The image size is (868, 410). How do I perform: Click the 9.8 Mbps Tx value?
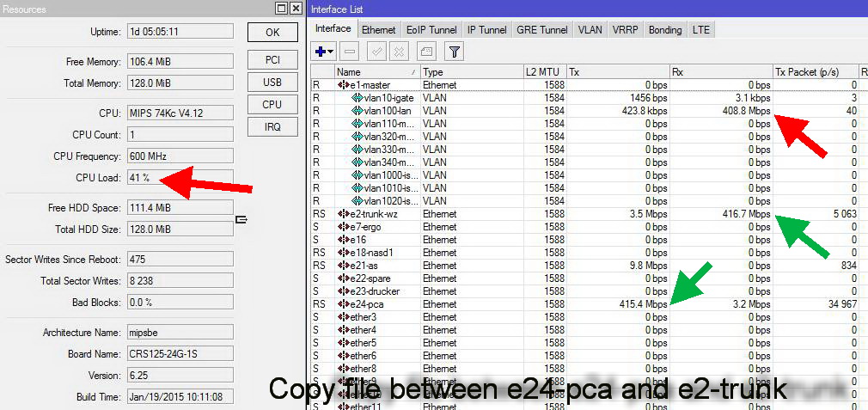[x=647, y=266]
